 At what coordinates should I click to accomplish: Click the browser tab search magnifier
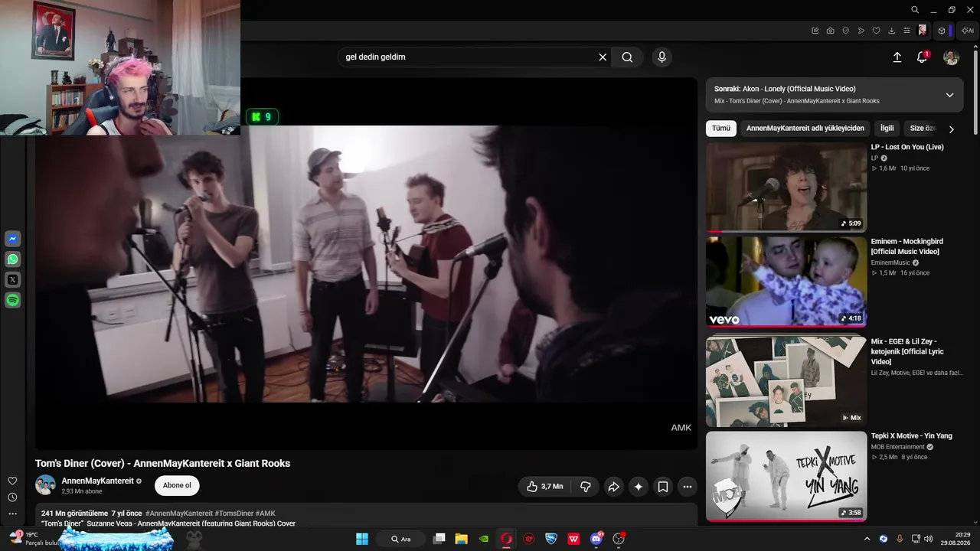point(915,10)
